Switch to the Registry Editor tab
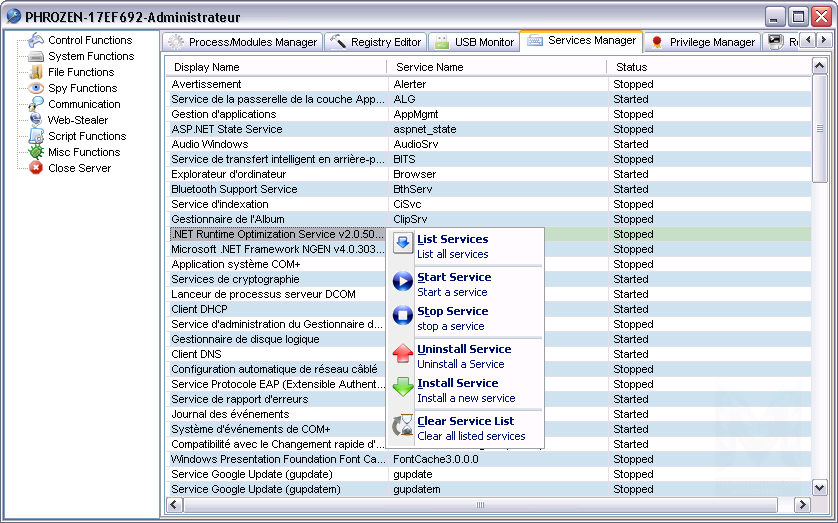838x523 pixels. pyautogui.click(x=374, y=42)
